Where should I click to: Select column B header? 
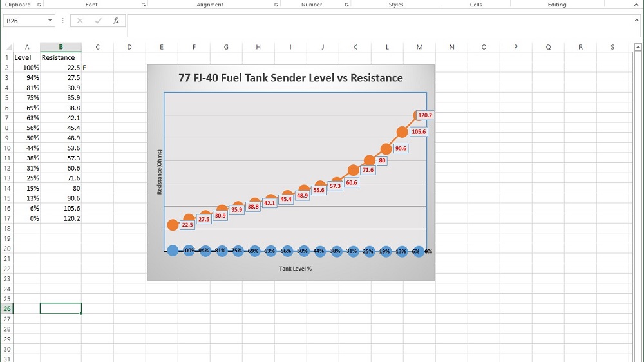click(61, 47)
